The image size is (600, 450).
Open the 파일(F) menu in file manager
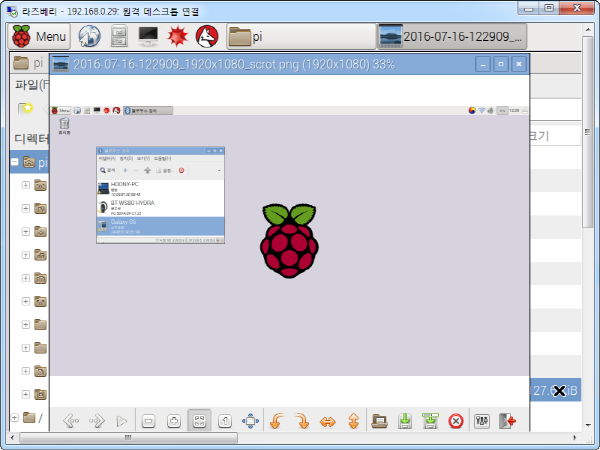[x=31, y=85]
